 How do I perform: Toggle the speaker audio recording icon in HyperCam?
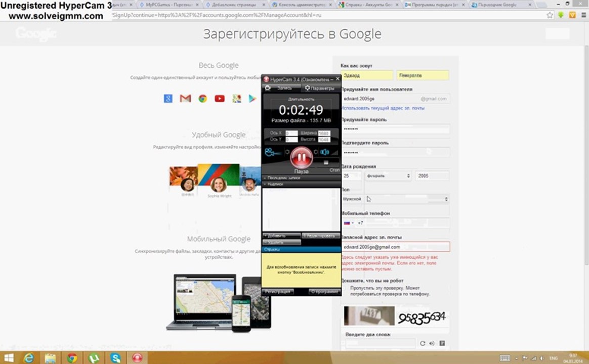point(324,152)
